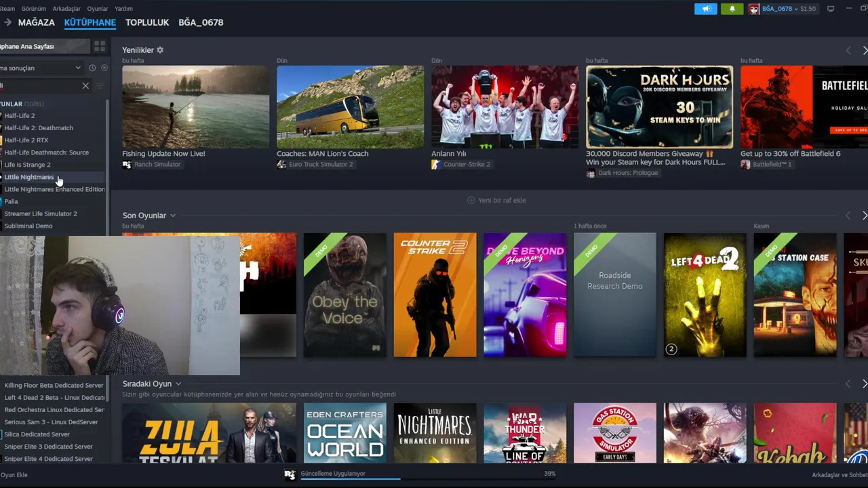
Task: Open the Left 4 Dead 2 cover
Action: pyautogui.click(x=705, y=295)
